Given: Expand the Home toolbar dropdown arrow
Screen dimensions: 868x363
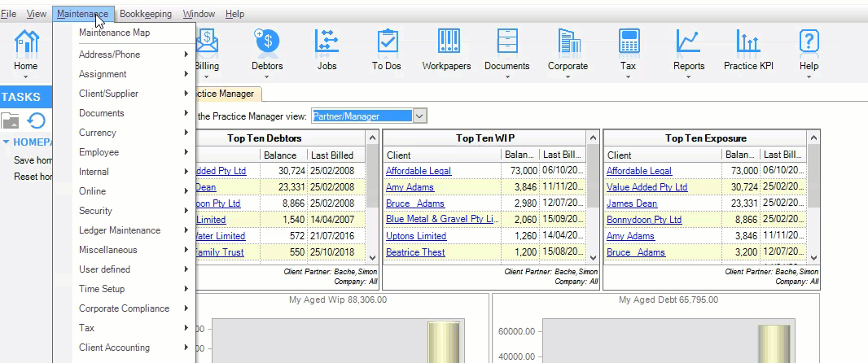Looking at the screenshot, I should coord(26,77).
